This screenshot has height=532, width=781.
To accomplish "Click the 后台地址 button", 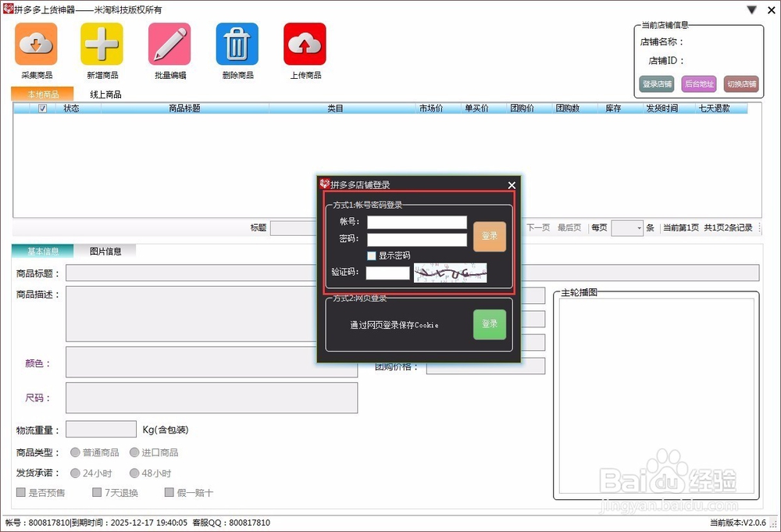I will (699, 84).
